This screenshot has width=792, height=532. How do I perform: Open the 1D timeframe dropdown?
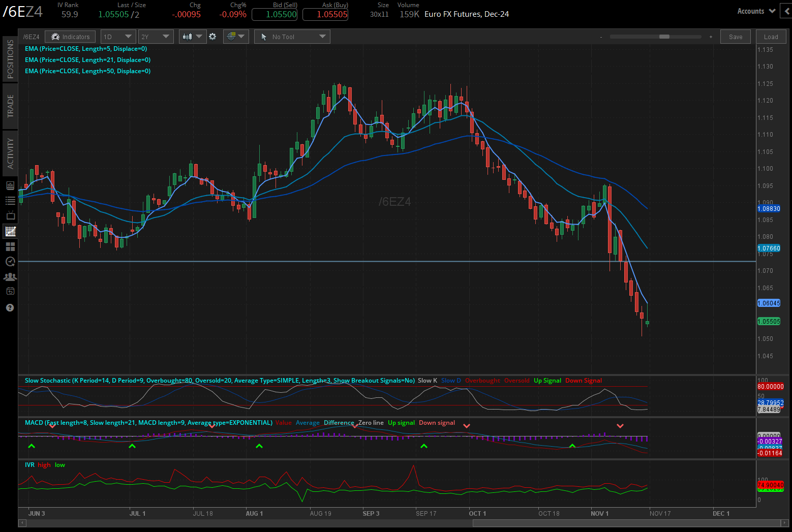click(x=118, y=36)
